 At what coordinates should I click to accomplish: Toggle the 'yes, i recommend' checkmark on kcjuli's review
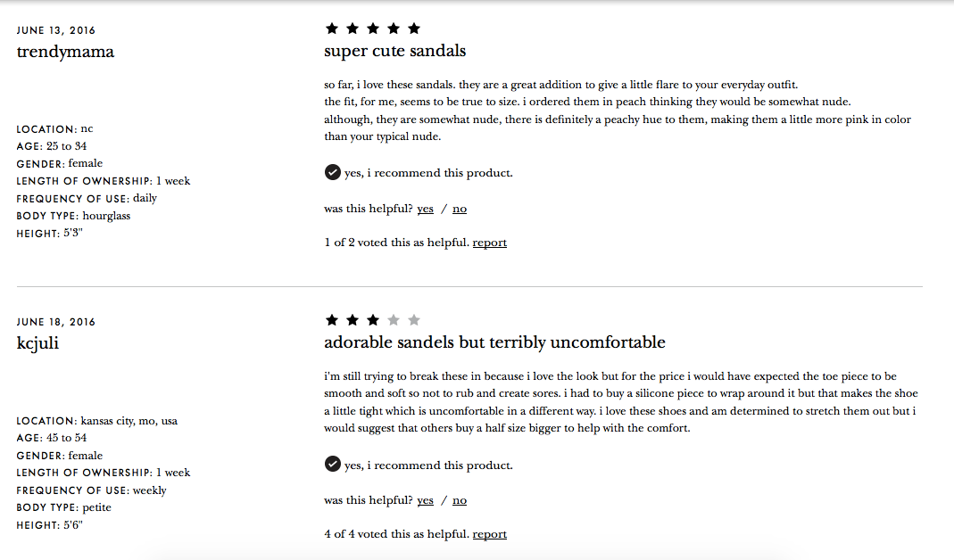click(331, 465)
